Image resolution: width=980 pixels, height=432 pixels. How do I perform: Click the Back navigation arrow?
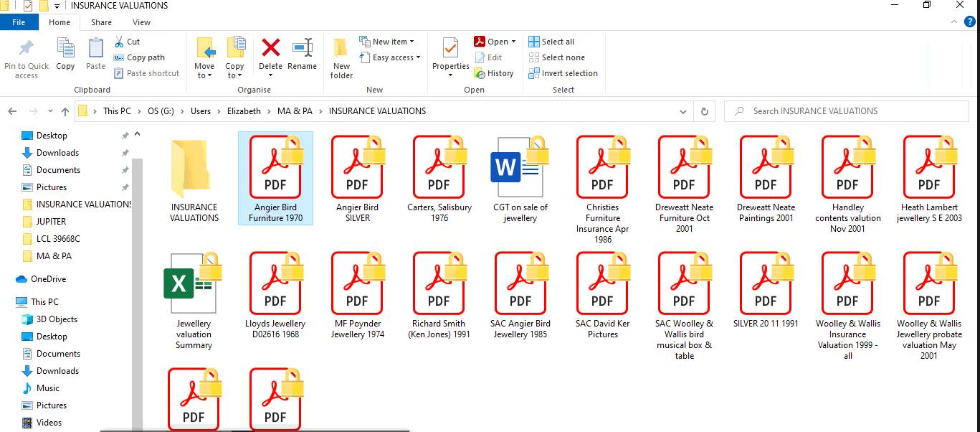[x=12, y=111]
